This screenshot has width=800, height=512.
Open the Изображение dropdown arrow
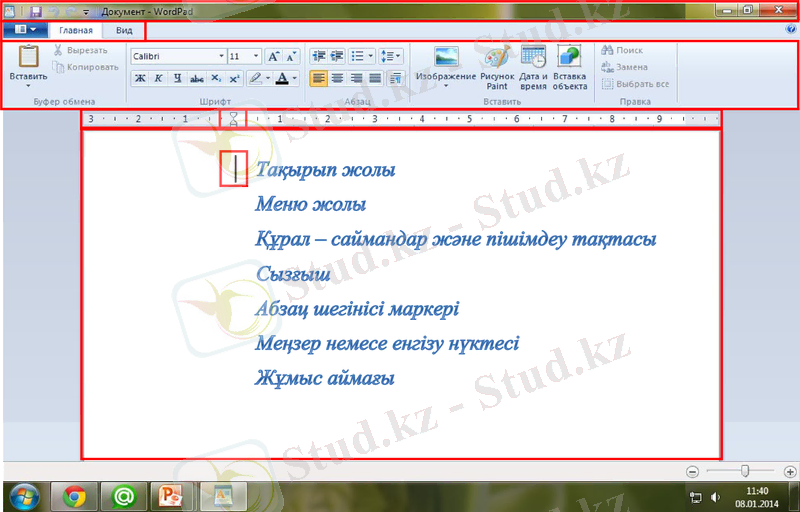[446, 86]
